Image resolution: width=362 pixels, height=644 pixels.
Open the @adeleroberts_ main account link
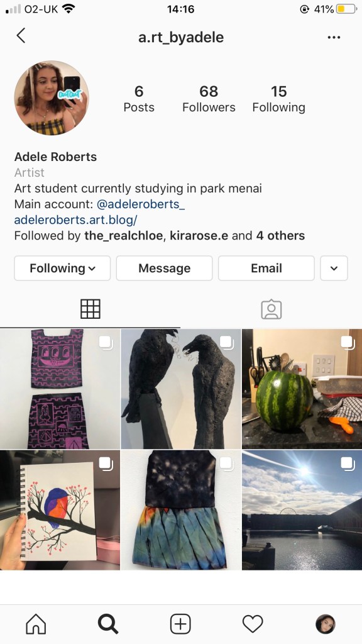(x=141, y=204)
